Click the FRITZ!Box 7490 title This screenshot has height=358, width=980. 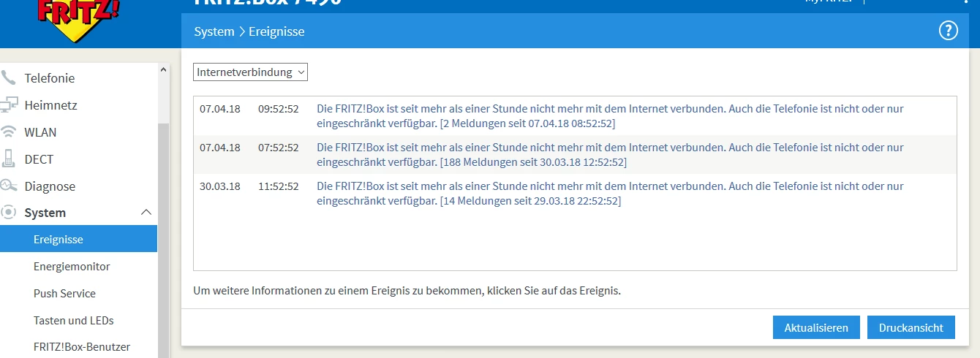pyautogui.click(x=268, y=3)
